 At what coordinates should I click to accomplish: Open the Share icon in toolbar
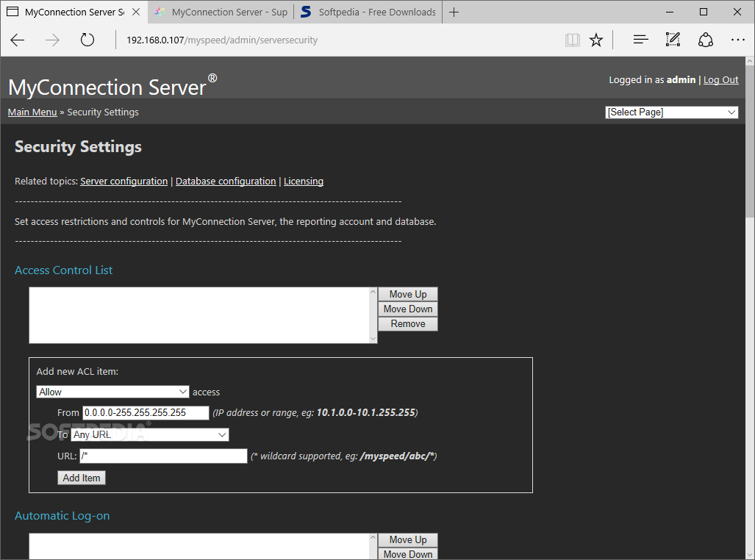706,40
